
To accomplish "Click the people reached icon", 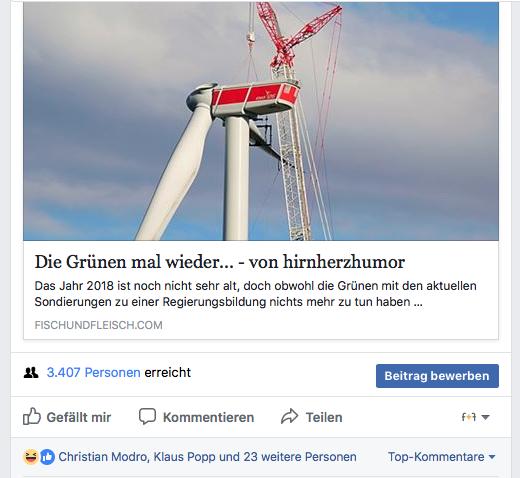I will pyautogui.click(x=31, y=372).
